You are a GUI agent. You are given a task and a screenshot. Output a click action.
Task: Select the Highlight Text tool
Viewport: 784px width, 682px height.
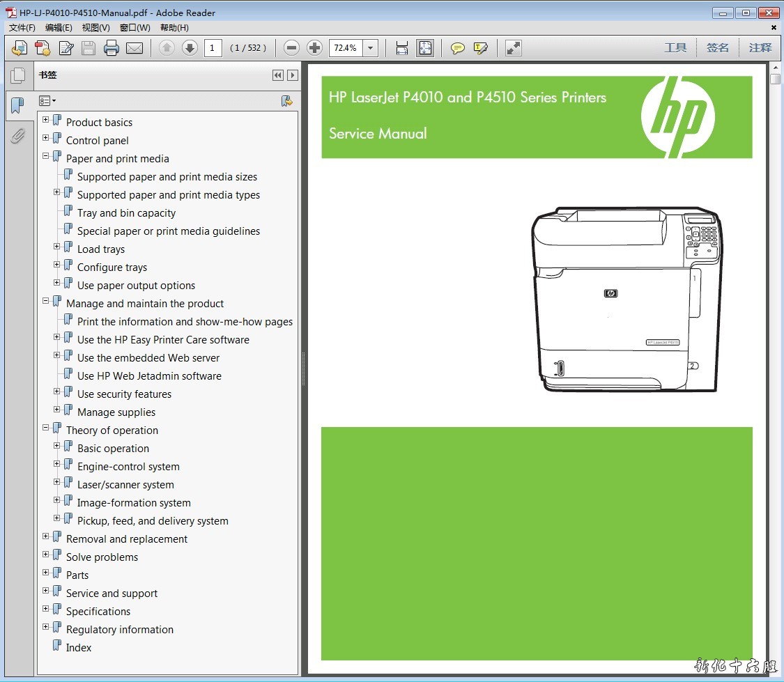(x=480, y=48)
